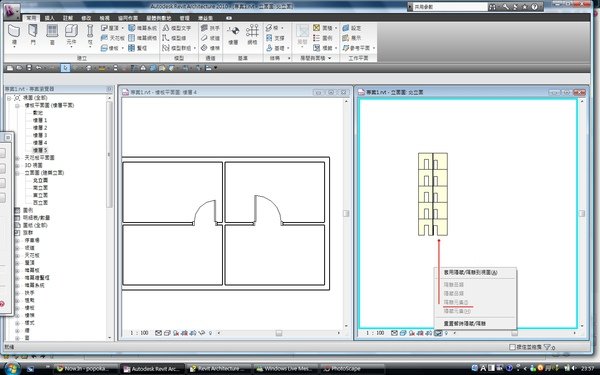Open the Roof tool dropdown arrow
The height and width of the screenshot is (375, 600).
click(x=122, y=28)
